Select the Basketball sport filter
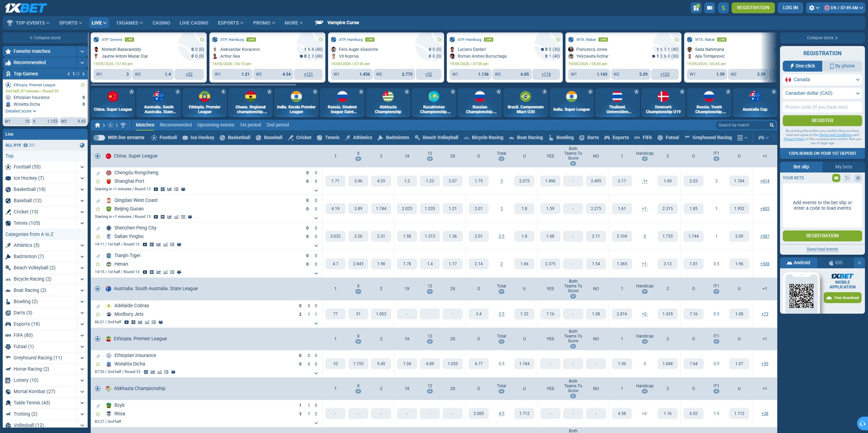This screenshot has height=433, width=868. coord(235,137)
